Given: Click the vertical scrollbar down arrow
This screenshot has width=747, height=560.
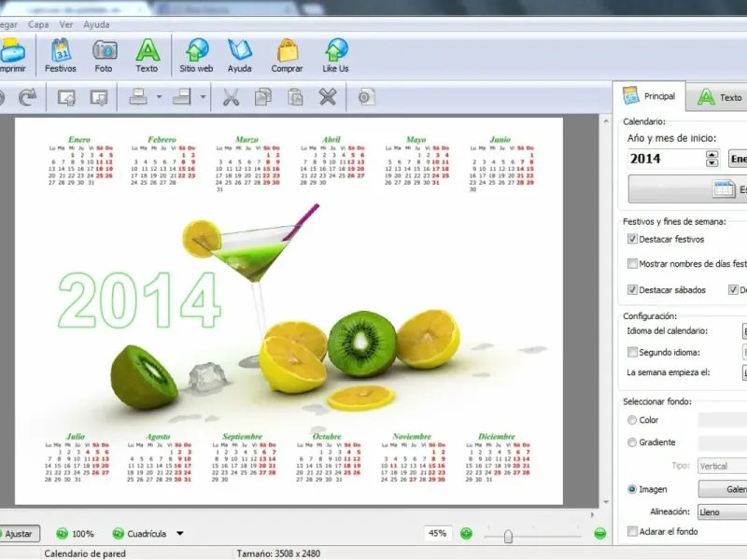Looking at the screenshot, I should [x=606, y=502].
